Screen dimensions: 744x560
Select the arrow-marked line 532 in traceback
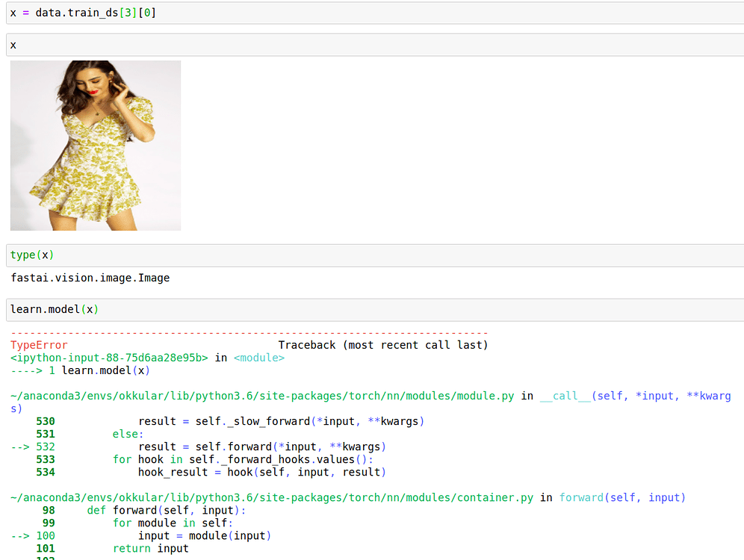coord(224,446)
